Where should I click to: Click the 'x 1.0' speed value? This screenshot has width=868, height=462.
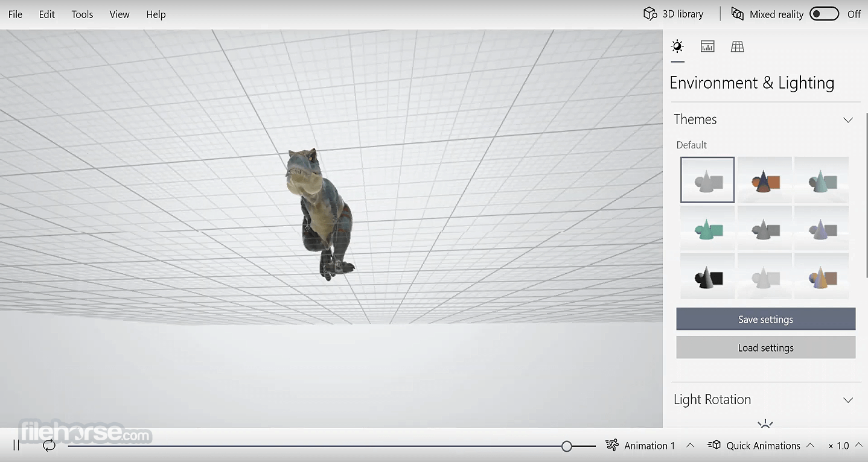coord(838,446)
